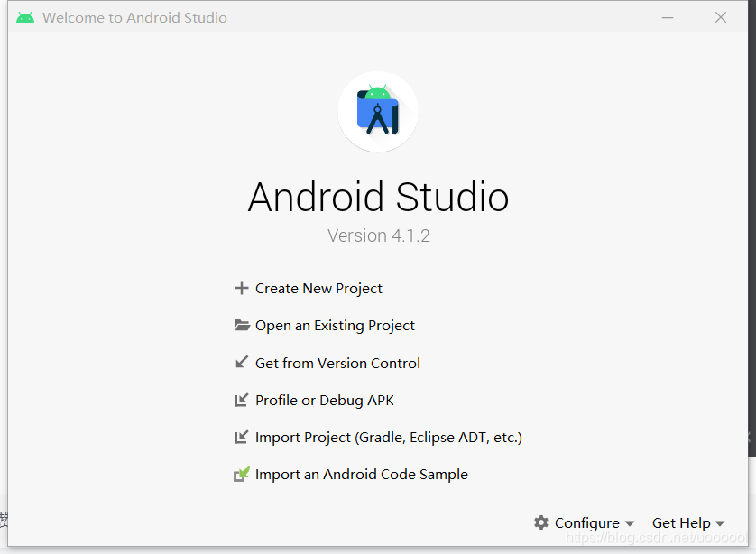Click the Version 4.1.2 text
This screenshot has width=756, height=554.
coord(379,235)
